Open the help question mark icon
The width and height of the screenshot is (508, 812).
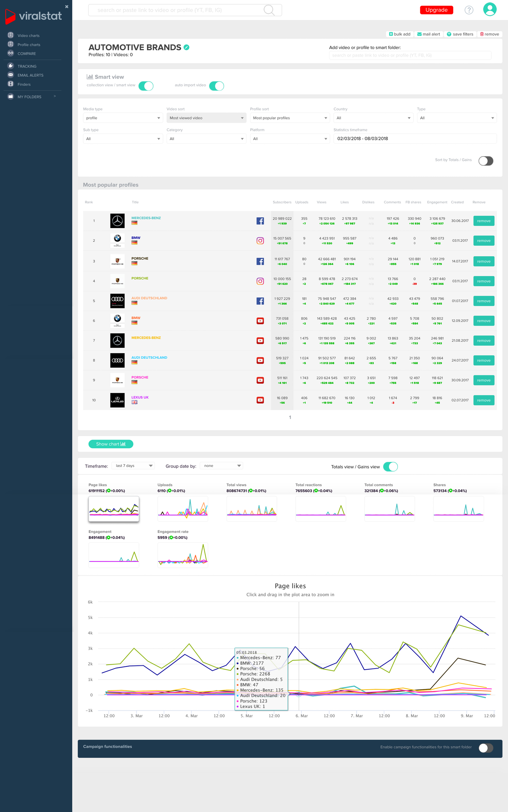[x=469, y=10]
